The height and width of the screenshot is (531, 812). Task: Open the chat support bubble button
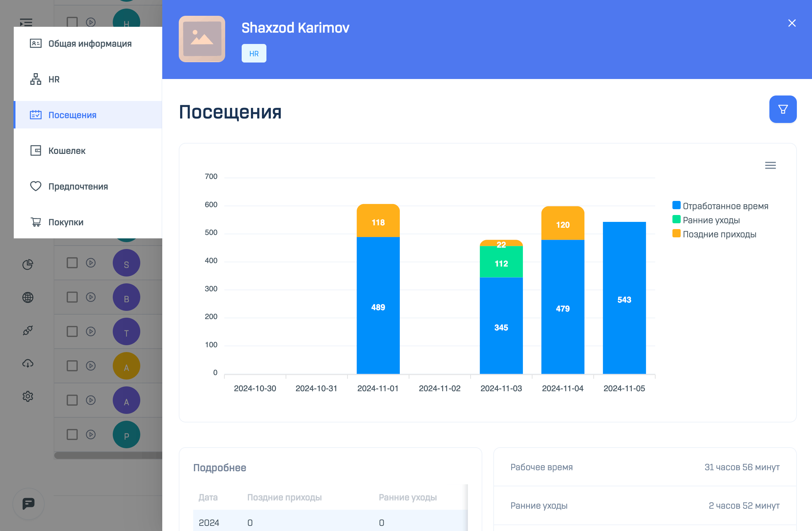pyautogui.click(x=29, y=504)
